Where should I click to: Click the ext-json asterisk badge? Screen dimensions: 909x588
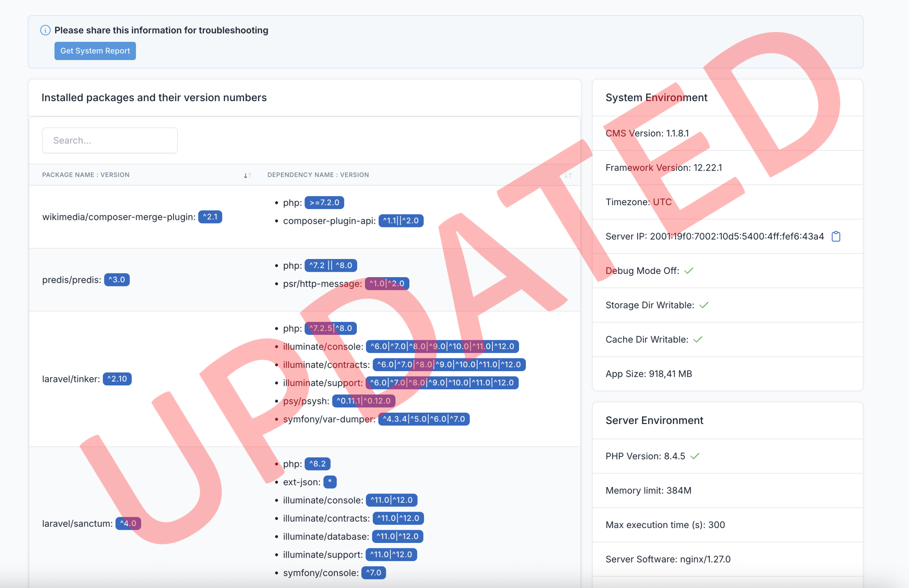point(330,482)
